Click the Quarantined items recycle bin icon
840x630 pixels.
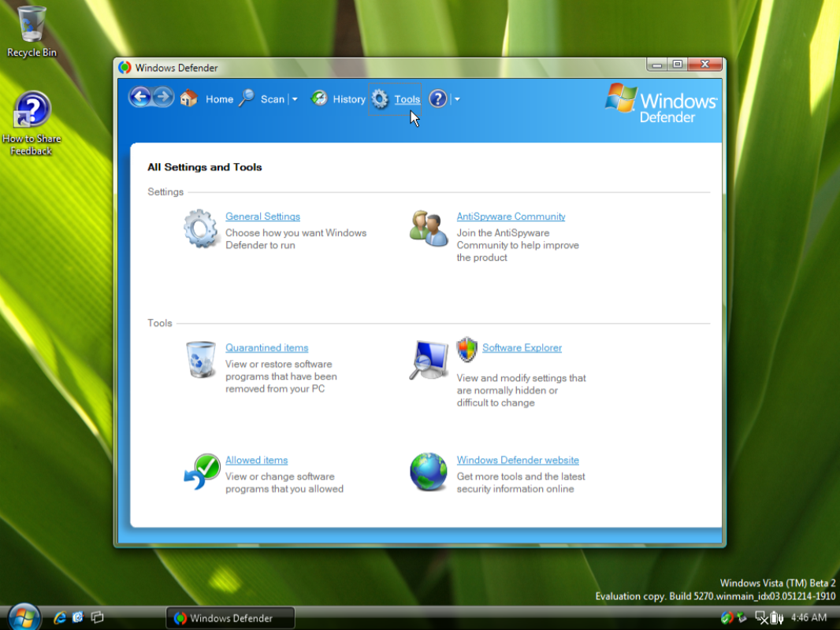200,360
